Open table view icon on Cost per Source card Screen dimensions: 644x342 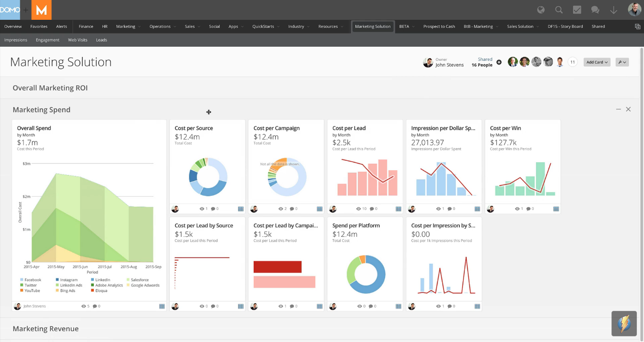pos(240,209)
